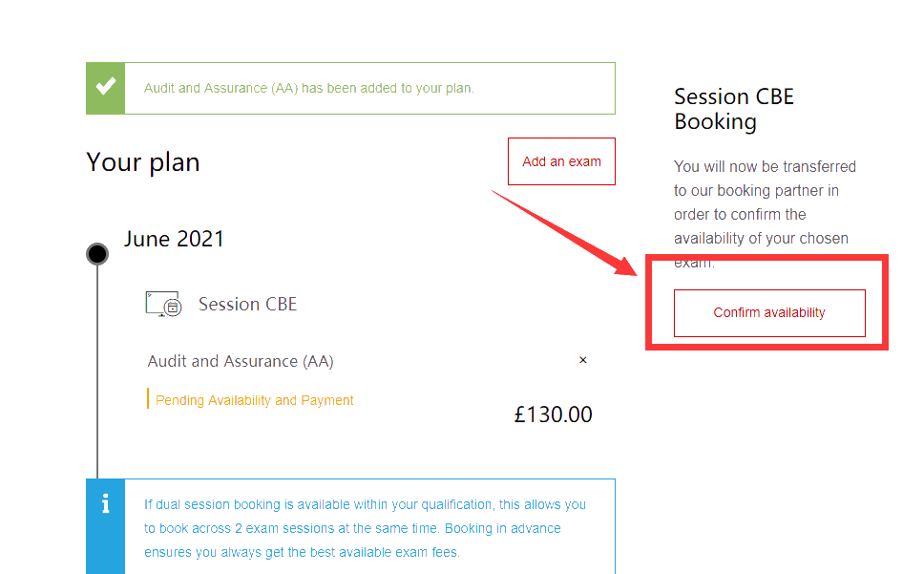
Task: Select the Audit and Assurance (AA) exam entry
Action: 241,361
